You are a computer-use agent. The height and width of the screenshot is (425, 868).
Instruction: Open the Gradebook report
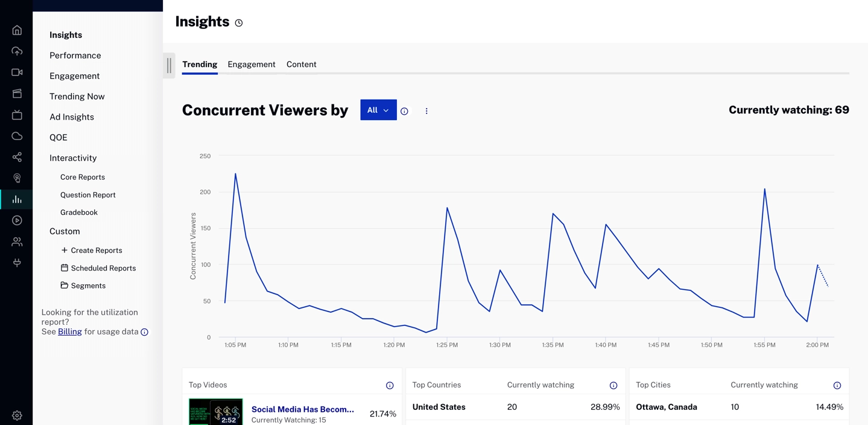point(78,212)
